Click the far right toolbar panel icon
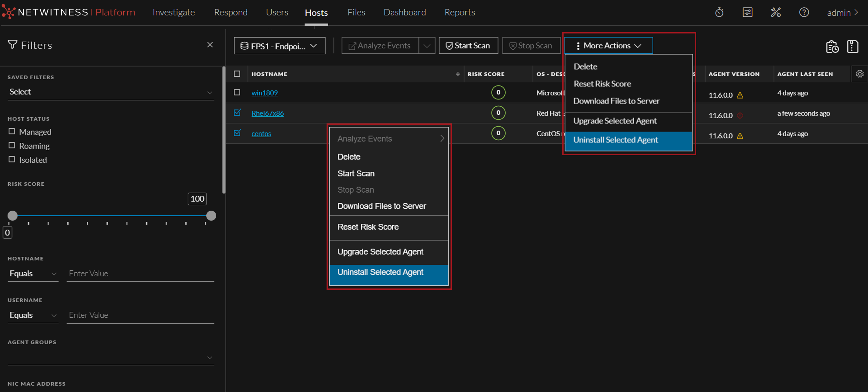 pyautogui.click(x=852, y=47)
